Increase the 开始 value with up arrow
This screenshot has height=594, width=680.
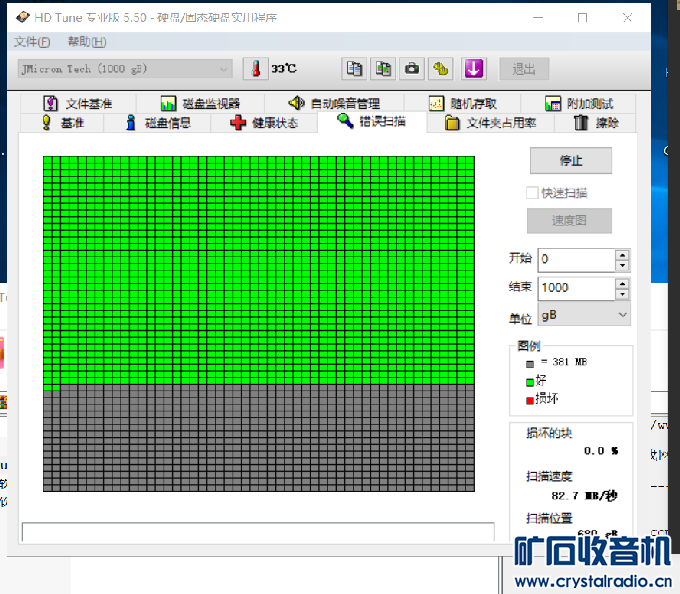pyautogui.click(x=622, y=255)
